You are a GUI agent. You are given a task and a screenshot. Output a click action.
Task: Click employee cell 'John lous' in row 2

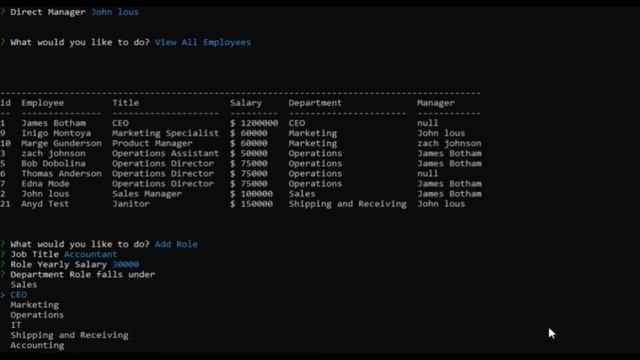(45, 194)
